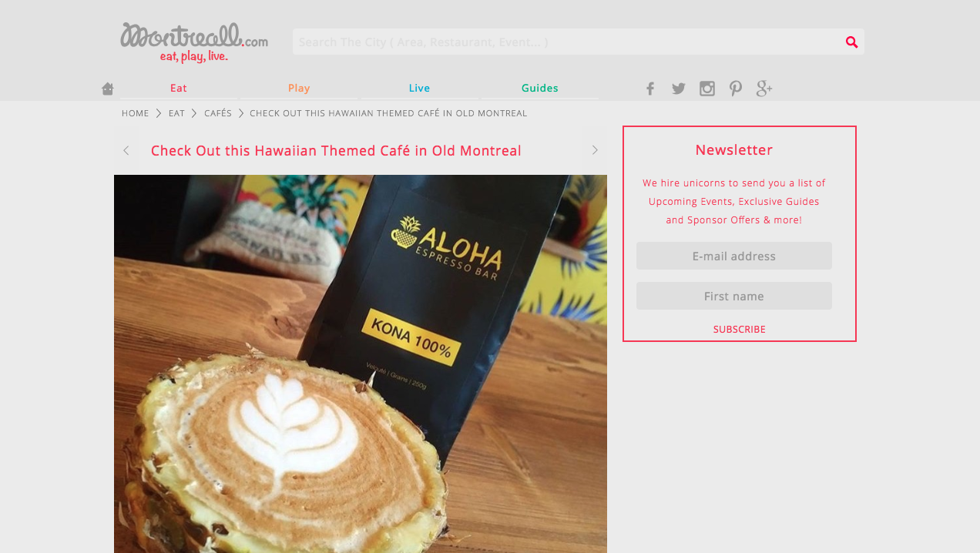Open the Instagram social icon
Viewport: 980px width, 553px height.
707,89
